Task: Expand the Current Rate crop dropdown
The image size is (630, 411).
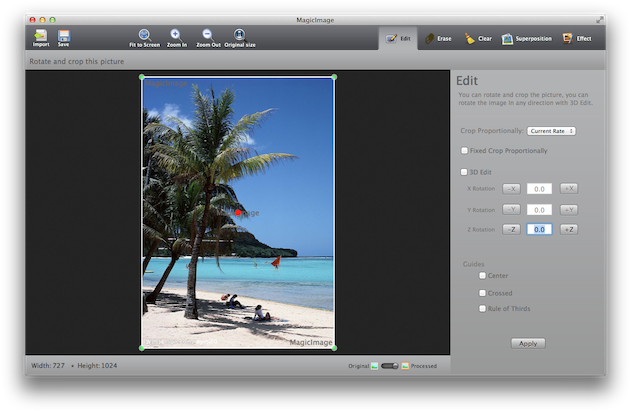Action: [551, 131]
